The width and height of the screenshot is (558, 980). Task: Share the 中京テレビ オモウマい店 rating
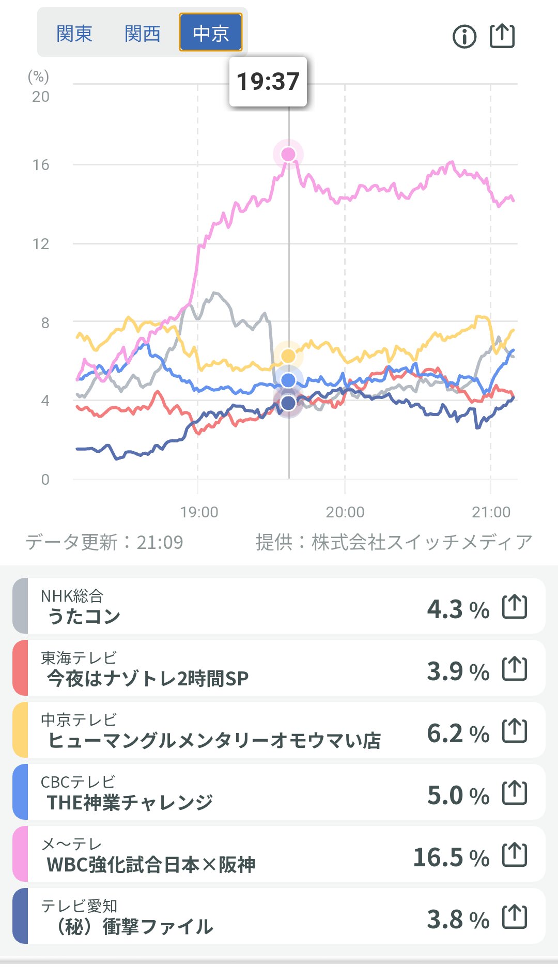[x=515, y=731]
